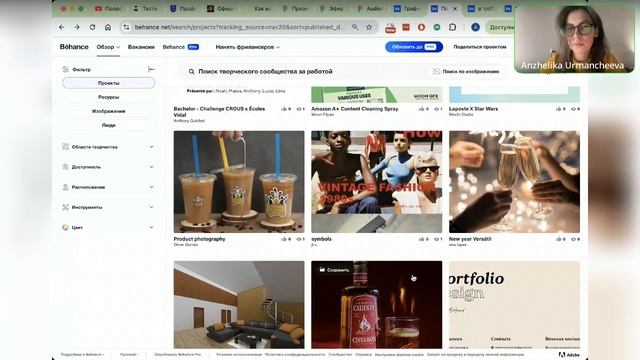Click the Behance logo
The width and height of the screenshot is (640, 360).
point(74,47)
